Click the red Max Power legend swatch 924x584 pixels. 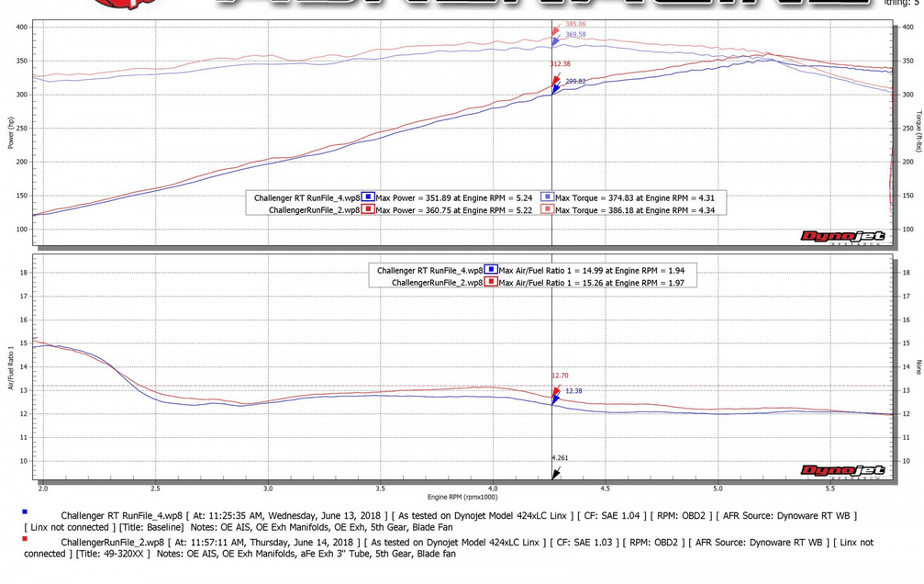(368, 209)
